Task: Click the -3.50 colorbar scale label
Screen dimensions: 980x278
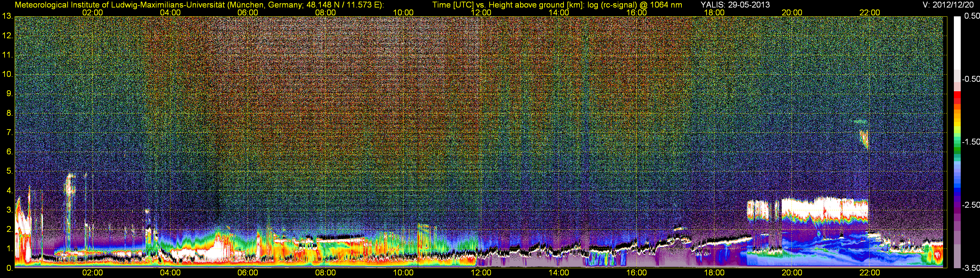Action: pyautogui.click(x=970, y=268)
